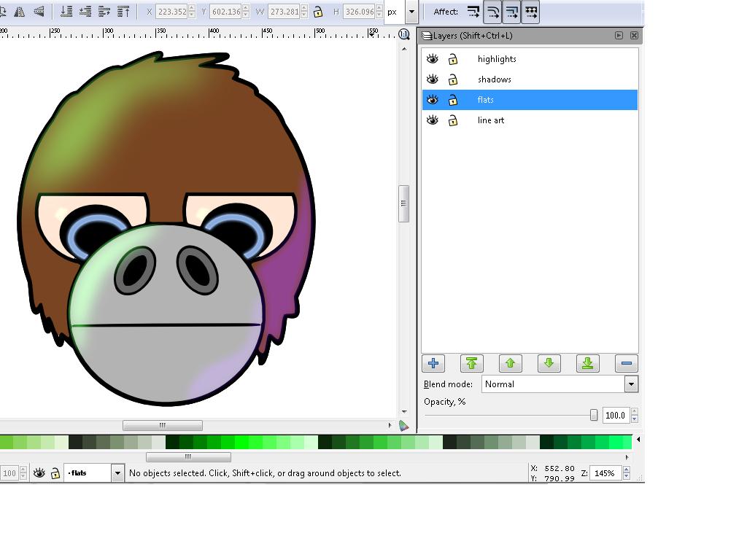Image resolution: width=747 pixels, height=560 pixels.
Task: Select the line art layer row
Action: [x=491, y=120]
